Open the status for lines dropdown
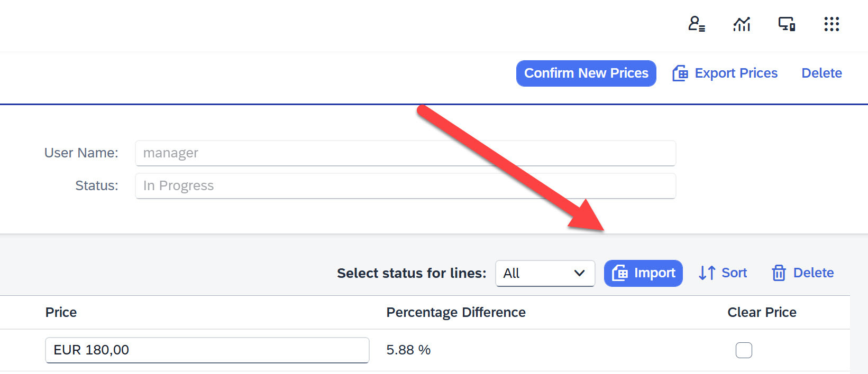Image resolution: width=868 pixels, height=374 pixels. (x=545, y=273)
